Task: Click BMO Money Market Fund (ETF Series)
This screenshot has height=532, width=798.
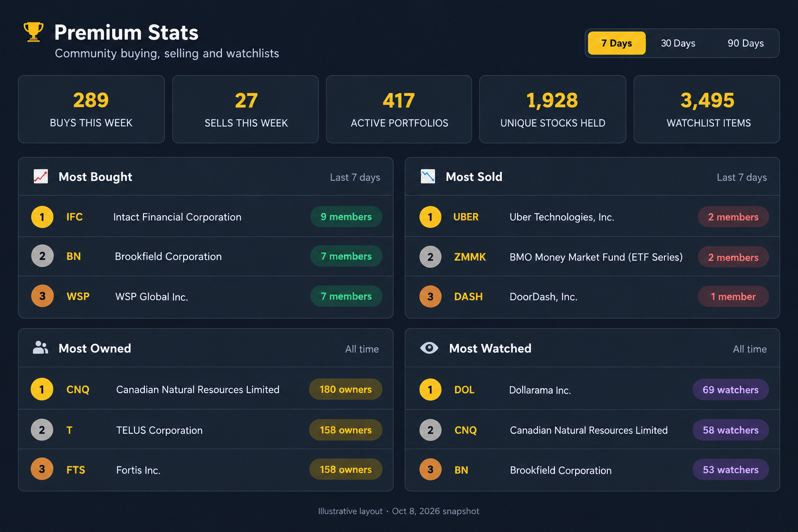Action: (596, 257)
